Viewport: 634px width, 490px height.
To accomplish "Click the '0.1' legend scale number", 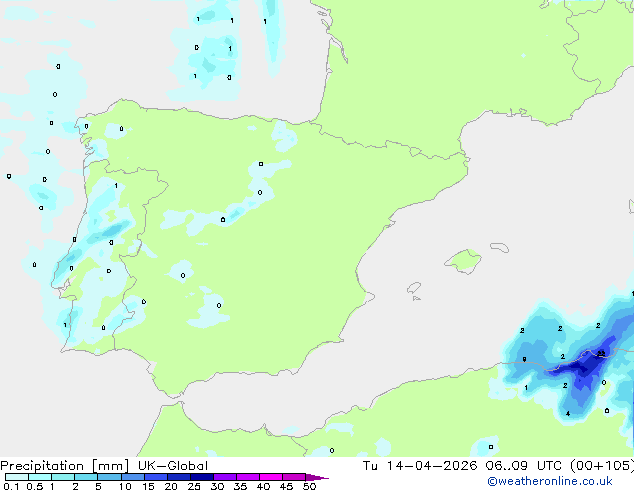I will (11, 486).
